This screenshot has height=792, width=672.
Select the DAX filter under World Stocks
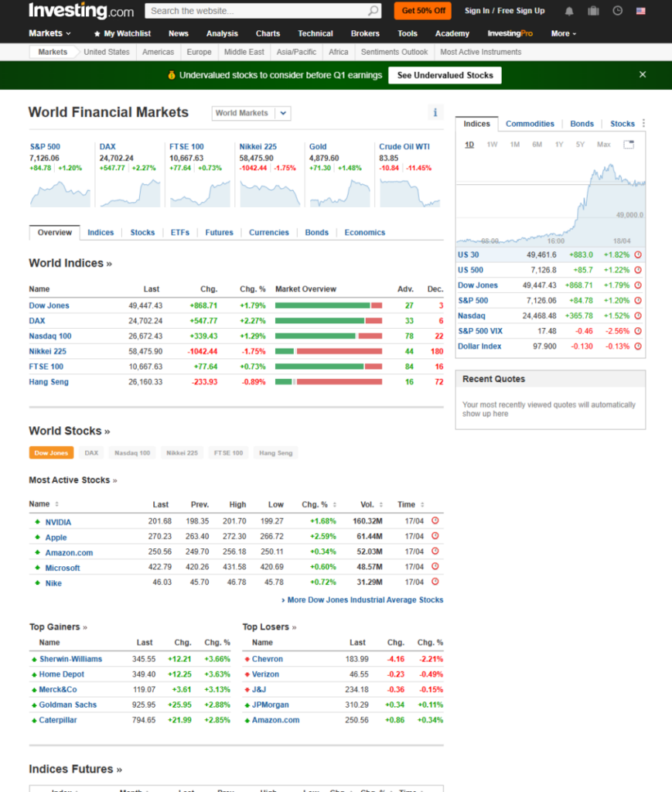91,453
